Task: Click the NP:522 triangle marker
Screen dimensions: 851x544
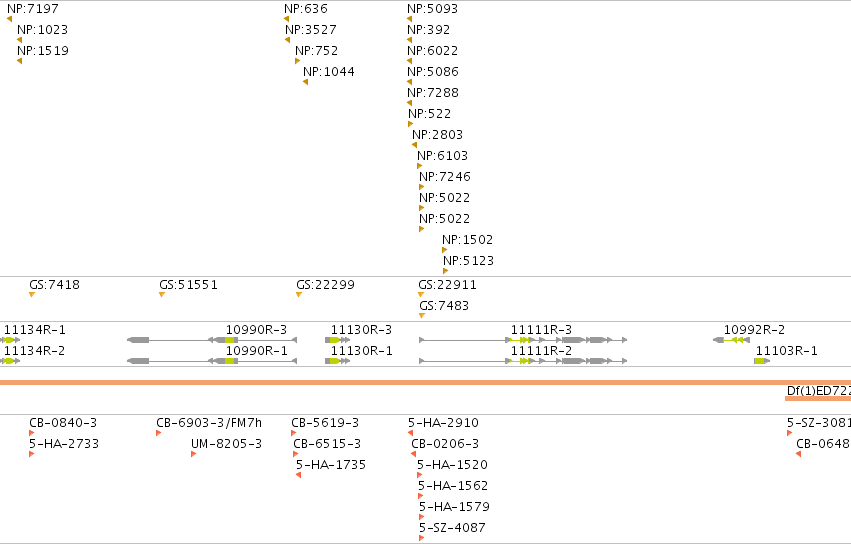Action: point(410,124)
